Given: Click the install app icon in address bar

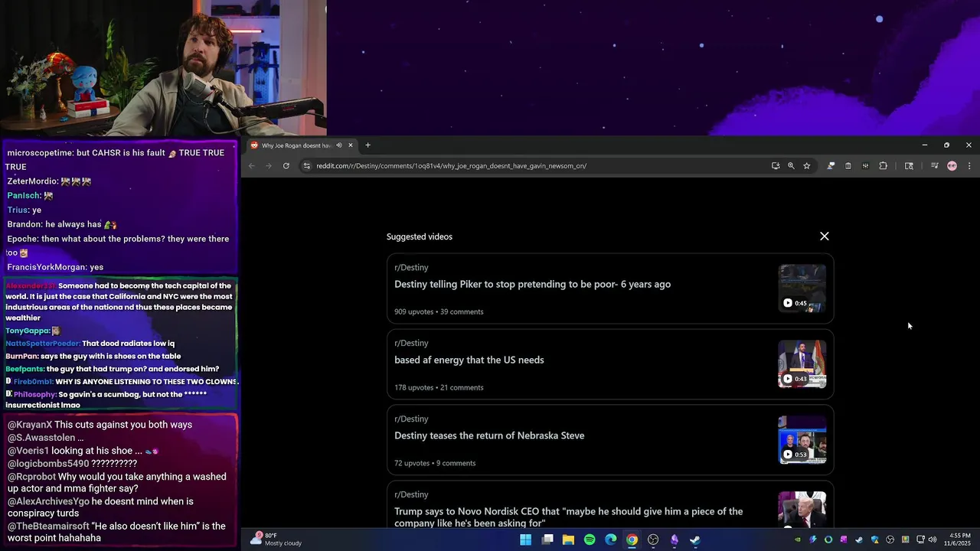Looking at the screenshot, I should pyautogui.click(x=776, y=165).
